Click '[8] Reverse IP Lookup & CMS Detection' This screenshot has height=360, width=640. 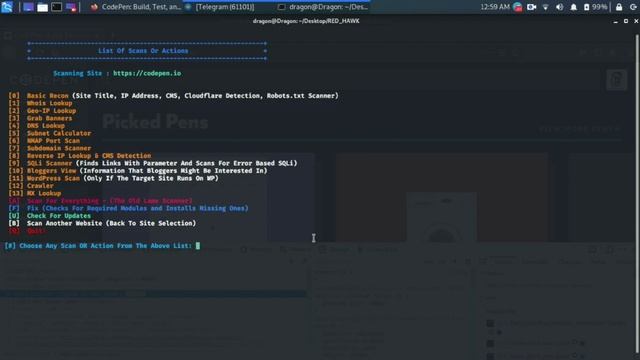coord(80,156)
